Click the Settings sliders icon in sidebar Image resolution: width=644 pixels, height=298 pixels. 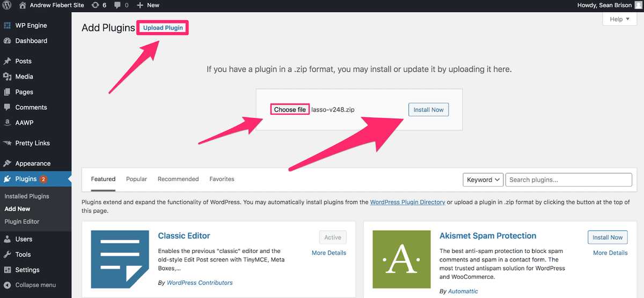coord(8,270)
